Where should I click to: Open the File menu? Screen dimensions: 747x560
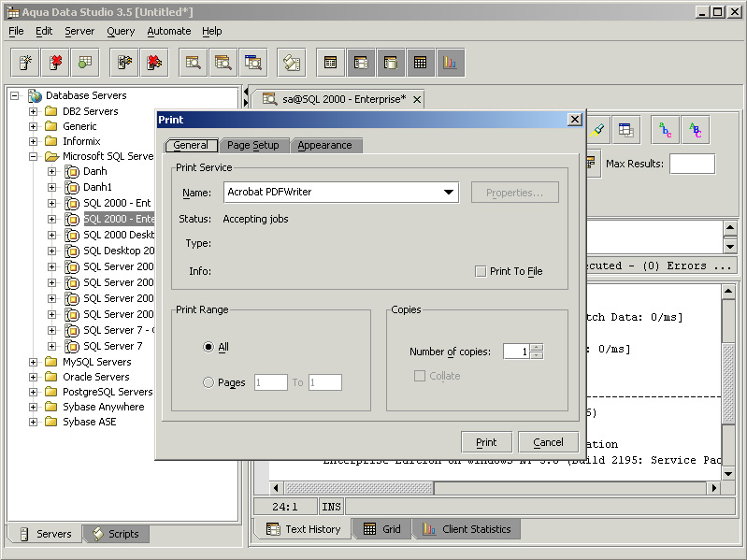tap(16, 31)
